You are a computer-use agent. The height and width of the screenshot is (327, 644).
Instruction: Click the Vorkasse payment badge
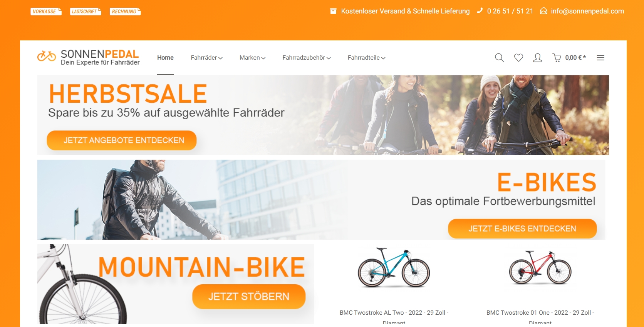(x=46, y=12)
